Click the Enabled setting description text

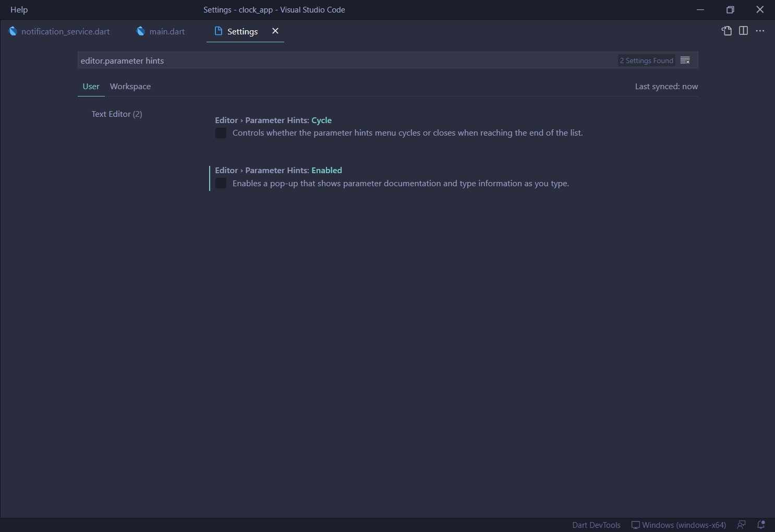[x=401, y=183]
